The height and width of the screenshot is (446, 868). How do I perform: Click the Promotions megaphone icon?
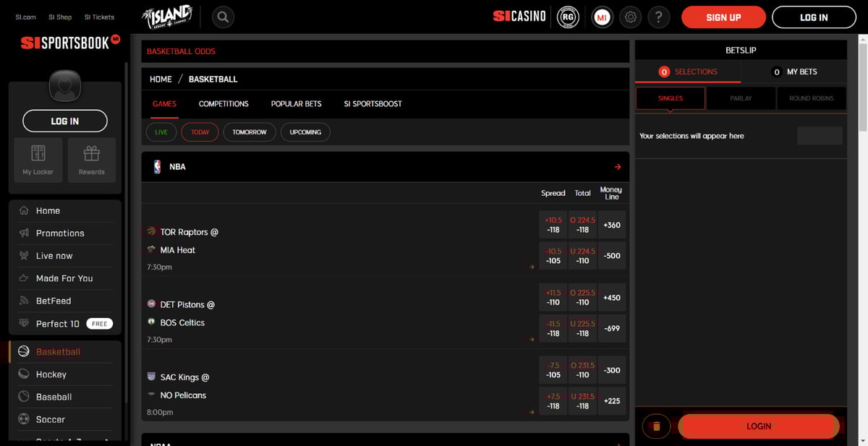[23, 233]
